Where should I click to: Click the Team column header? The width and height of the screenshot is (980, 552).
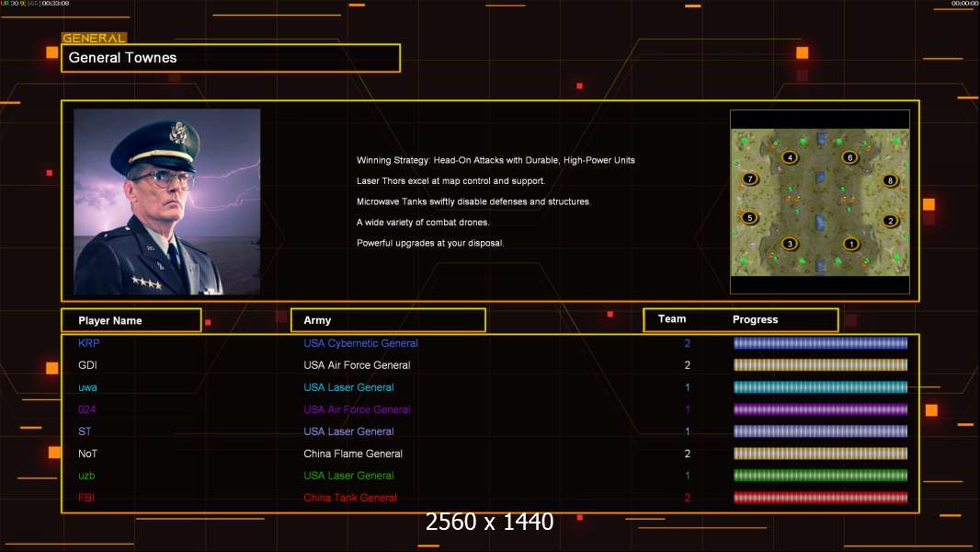coord(672,319)
